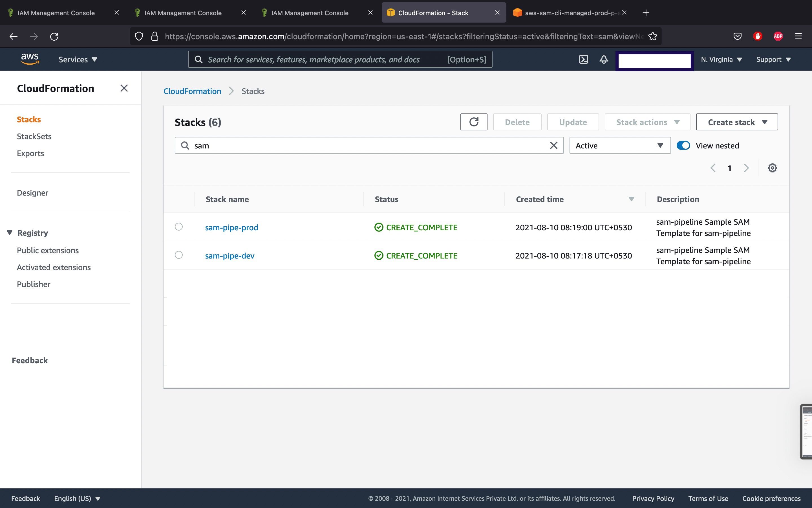The width and height of the screenshot is (812, 508).
Task: Sort by the Stack name column header
Action: pos(227,199)
